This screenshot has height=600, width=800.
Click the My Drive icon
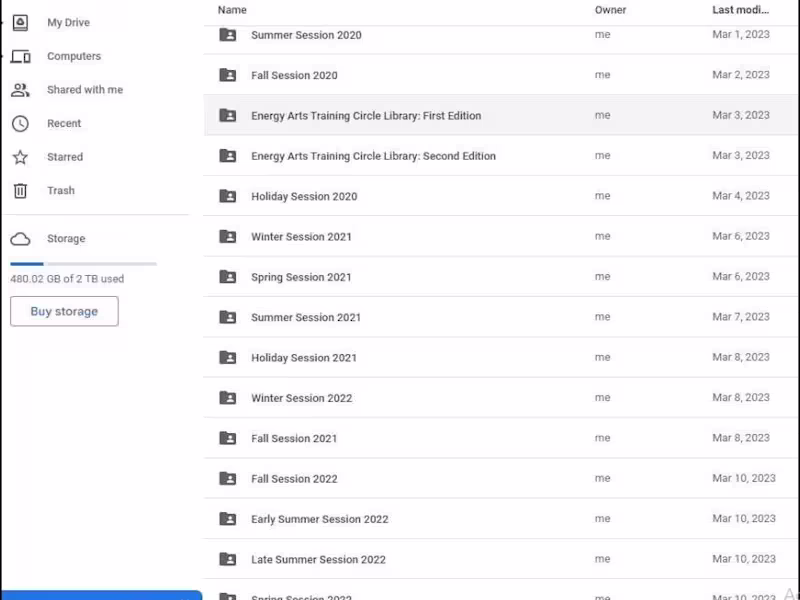(x=20, y=22)
